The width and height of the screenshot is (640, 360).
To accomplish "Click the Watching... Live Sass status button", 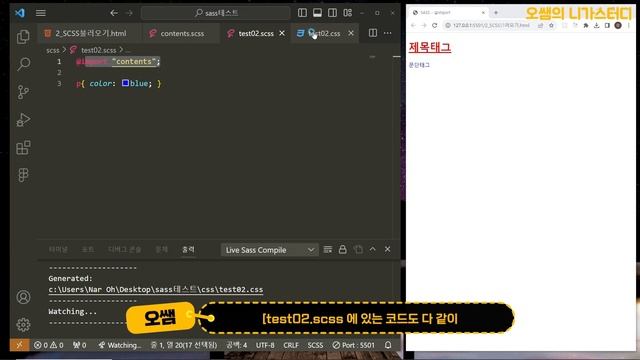I will (120, 345).
